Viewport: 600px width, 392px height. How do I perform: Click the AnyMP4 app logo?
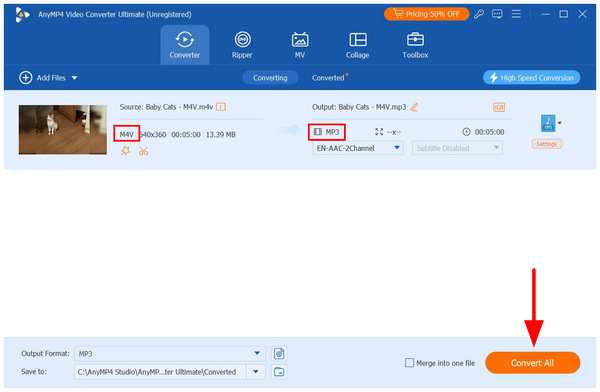[22, 15]
